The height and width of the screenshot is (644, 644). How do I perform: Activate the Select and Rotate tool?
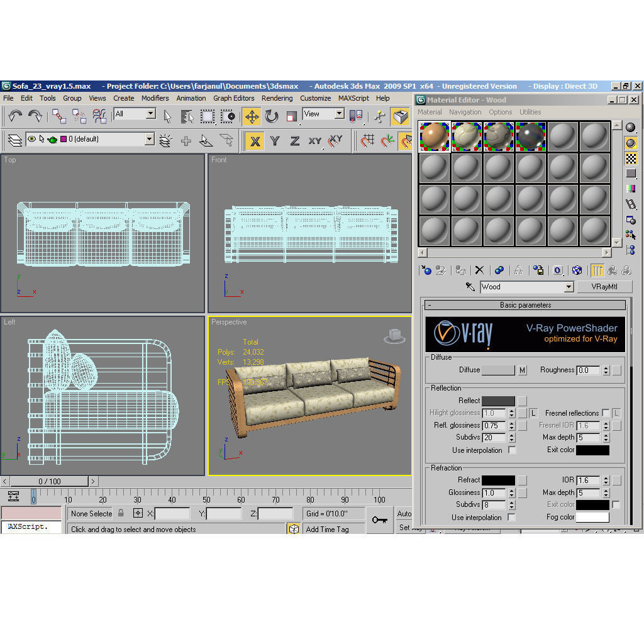coord(272,116)
